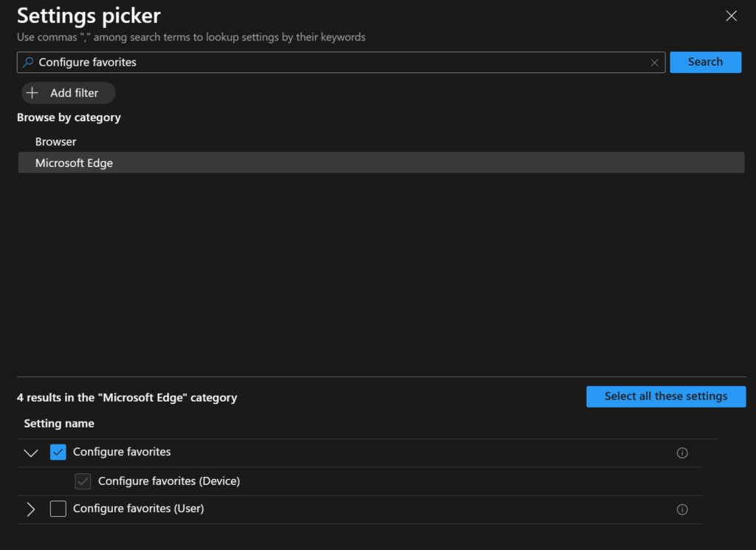Image resolution: width=756 pixels, height=550 pixels.
Task: Show info for Configure favorites
Action: click(x=681, y=453)
